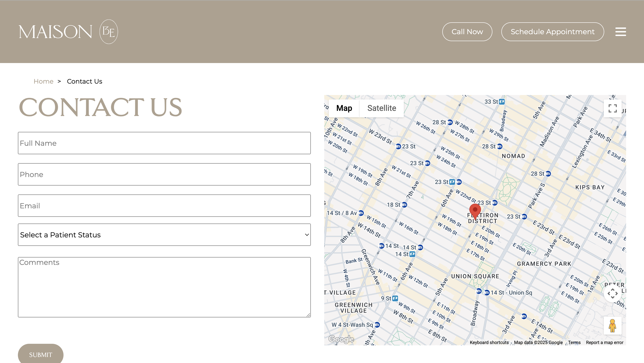Open the map Terms link
Screen dimensions: 644x363
point(574,342)
